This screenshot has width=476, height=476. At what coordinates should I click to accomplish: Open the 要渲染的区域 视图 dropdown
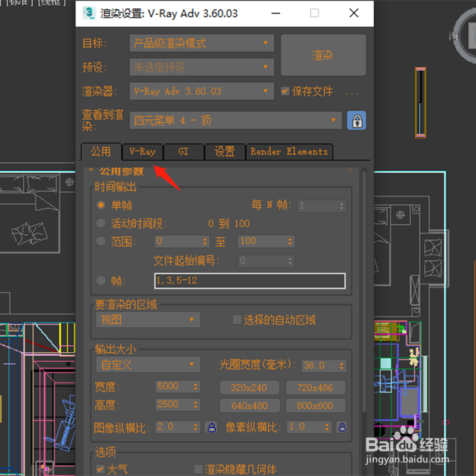click(148, 320)
